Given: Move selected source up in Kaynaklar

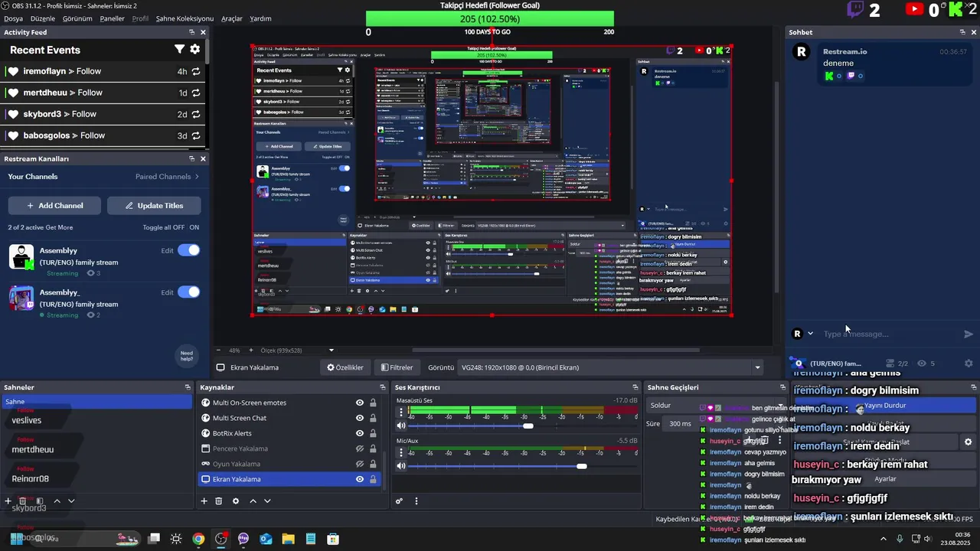Looking at the screenshot, I should (253, 501).
